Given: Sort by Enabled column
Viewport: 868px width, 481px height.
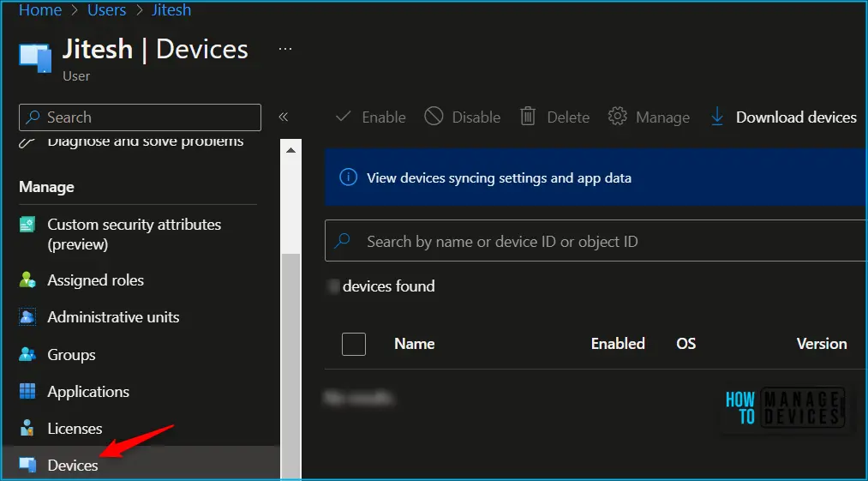Looking at the screenshot, I should (618, 344).
